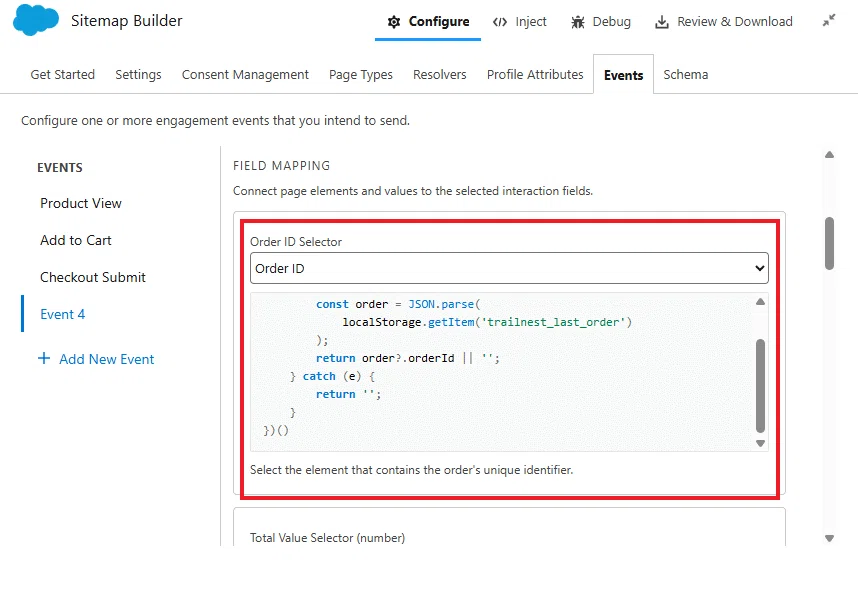The height and width of the screenshot is (594, 858).
Task: Click the code editor scroll up arrow
Action: (x=760, y=302)
